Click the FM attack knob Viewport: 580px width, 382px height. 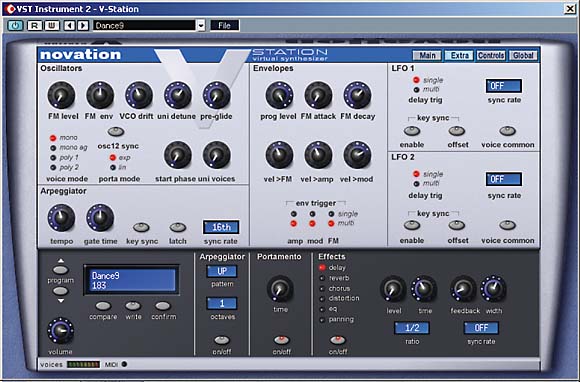[x=318, y=95]
